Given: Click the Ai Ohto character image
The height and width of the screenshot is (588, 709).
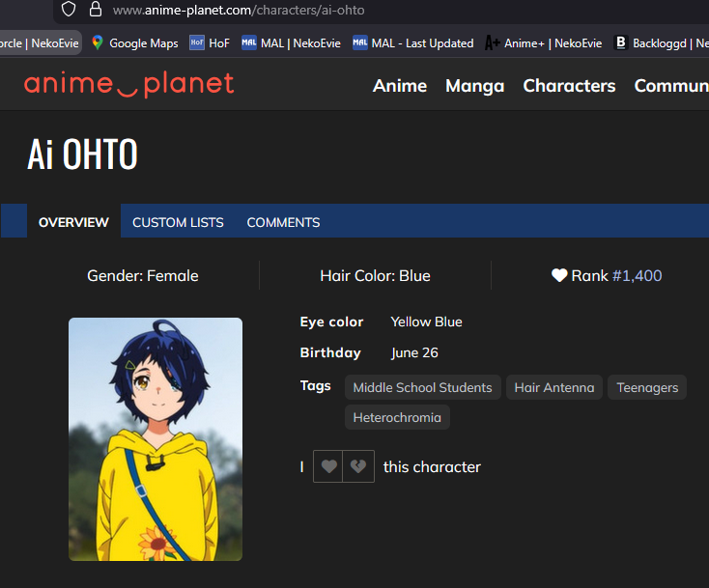Looking at the screenshot, I should (156, 439).
